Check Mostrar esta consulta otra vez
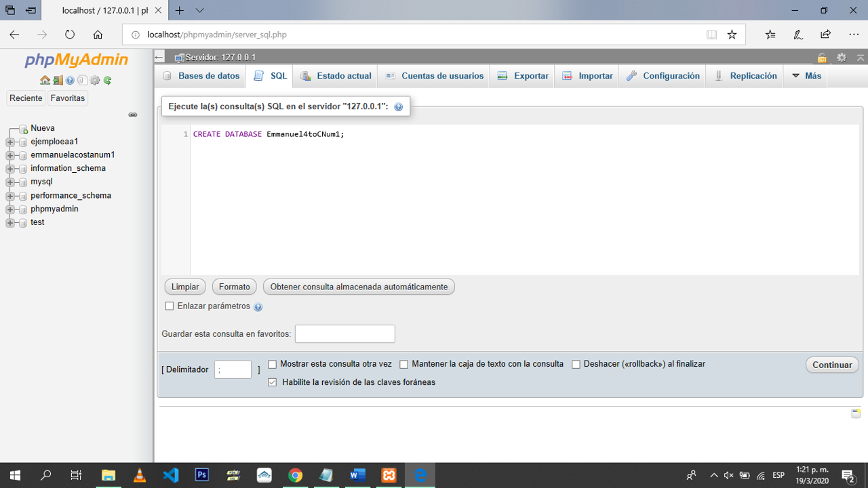The width and height of the screenshot is (868, 488). click(x=272, y=364)
